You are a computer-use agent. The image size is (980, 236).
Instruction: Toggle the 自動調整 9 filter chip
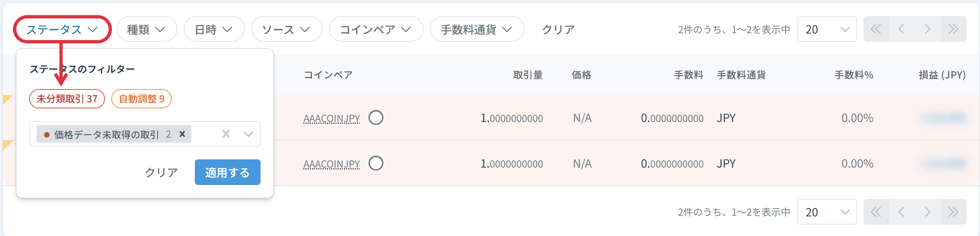coord(142,99)
